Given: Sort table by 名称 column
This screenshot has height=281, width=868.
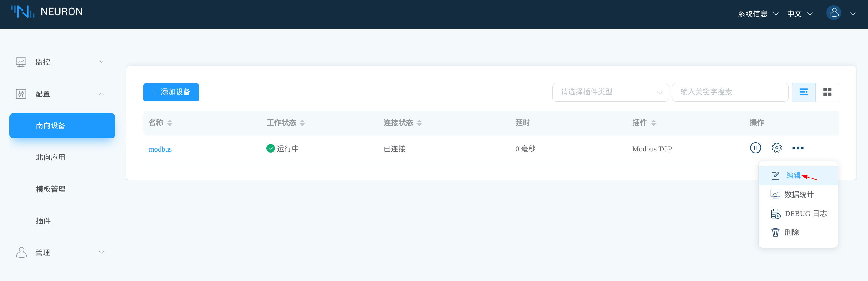Looking at the screenshot, I should pos(169,123).
